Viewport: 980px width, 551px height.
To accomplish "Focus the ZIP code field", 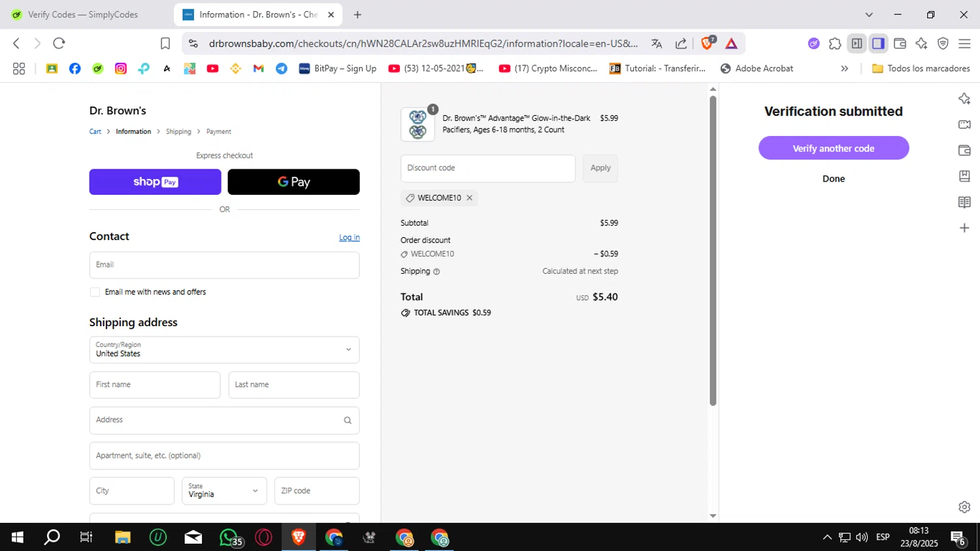I will tap(316, 491).
